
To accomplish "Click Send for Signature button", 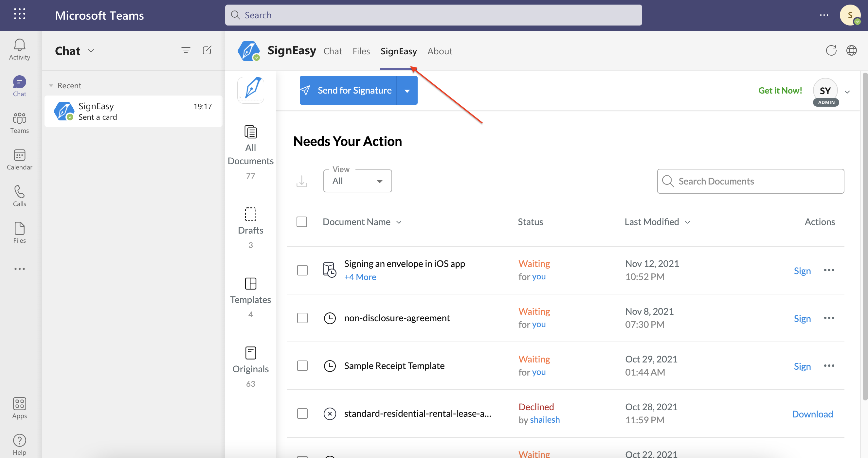I will pyautogui.click(x=348, y=90).
